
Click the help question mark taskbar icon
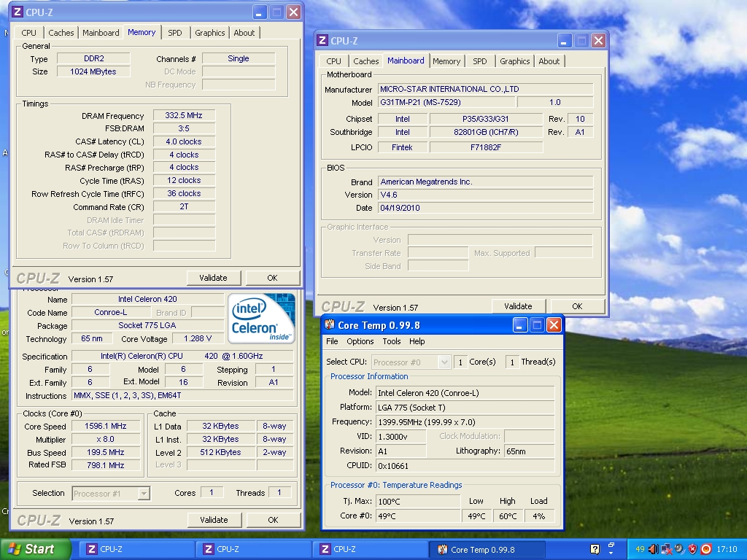pos(595,549)
